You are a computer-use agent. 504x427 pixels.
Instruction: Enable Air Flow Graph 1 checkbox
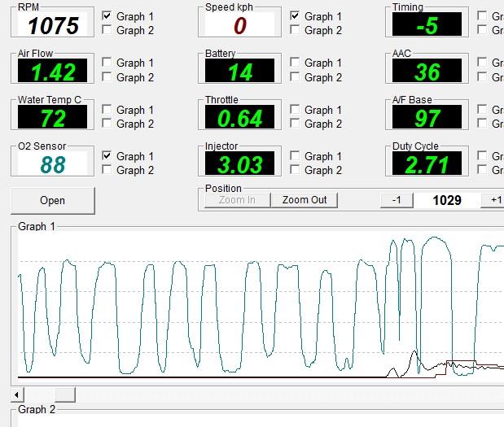pyautogui.click(x=107, y=62)
